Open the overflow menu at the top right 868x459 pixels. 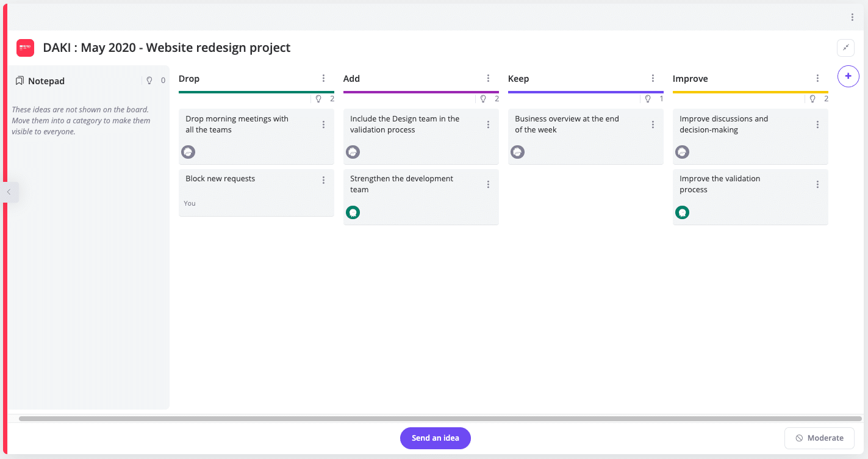point(852,17)
